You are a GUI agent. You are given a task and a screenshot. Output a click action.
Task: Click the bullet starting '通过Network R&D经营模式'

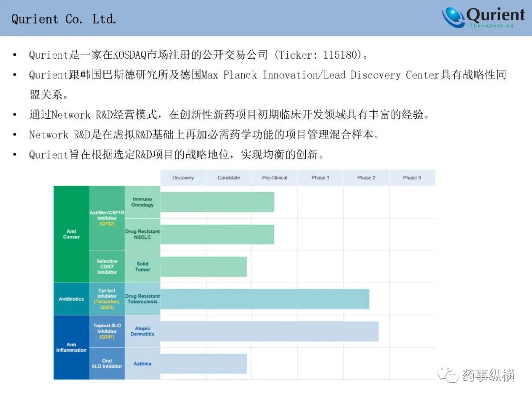(230, 115)
